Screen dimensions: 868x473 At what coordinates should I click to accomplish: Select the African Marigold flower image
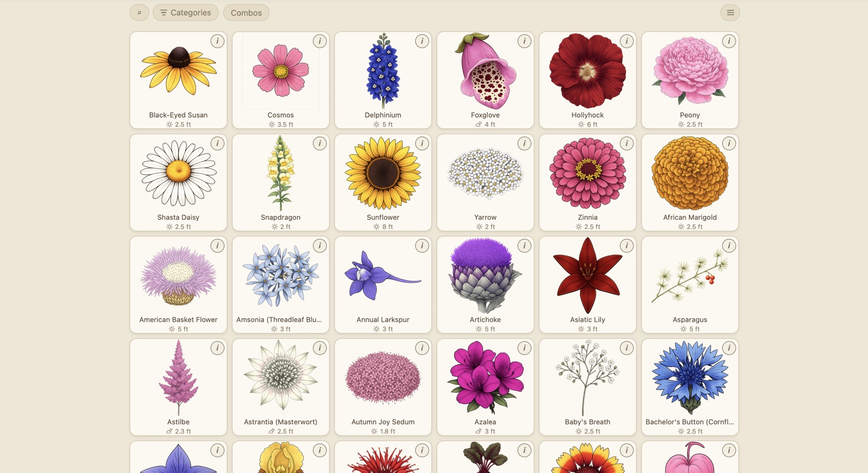pyautogui.click(x=690, y=173)
